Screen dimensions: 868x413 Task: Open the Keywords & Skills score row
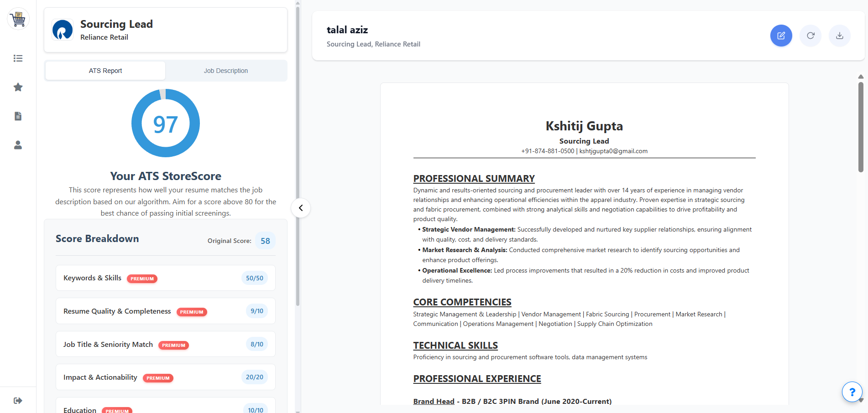pyautogui.click(x=166, y=278)
